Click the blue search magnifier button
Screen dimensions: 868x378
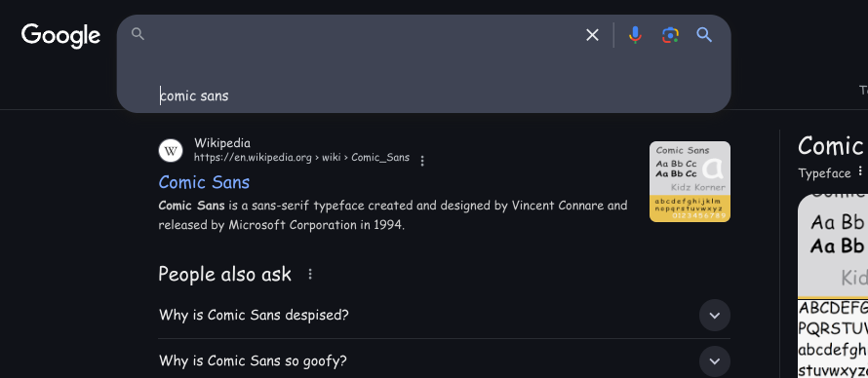pyautogui.click(x=703, y=35)
